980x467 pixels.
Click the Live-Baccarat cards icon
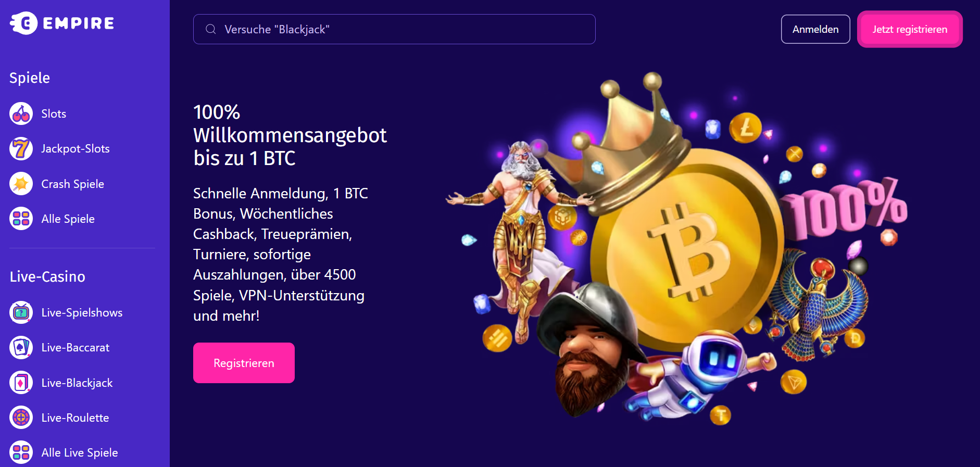(21, 347)
